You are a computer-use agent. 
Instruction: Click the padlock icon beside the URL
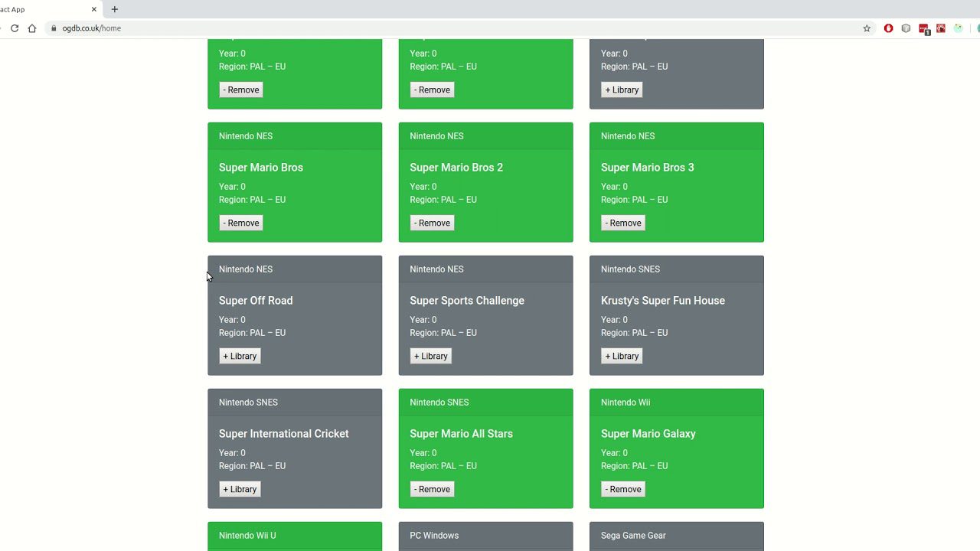tap(53, 28)
